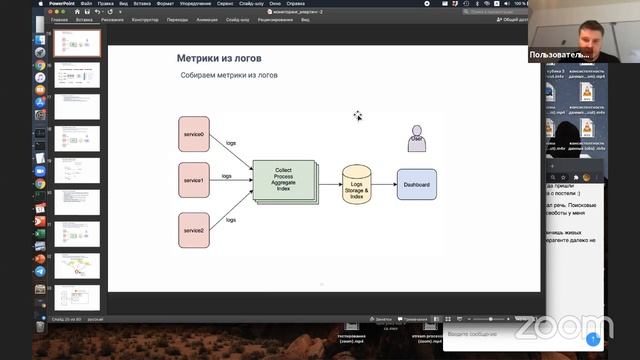Image resolution: width=640 pixels, height=360 pixels.
Task: Open the Trash in the Dock
Action: point(40,327)
